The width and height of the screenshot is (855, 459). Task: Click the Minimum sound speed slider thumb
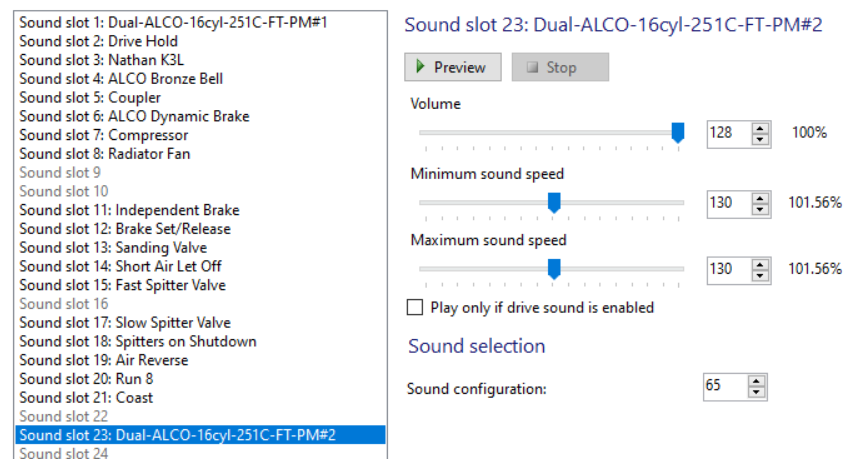point(554,203)
